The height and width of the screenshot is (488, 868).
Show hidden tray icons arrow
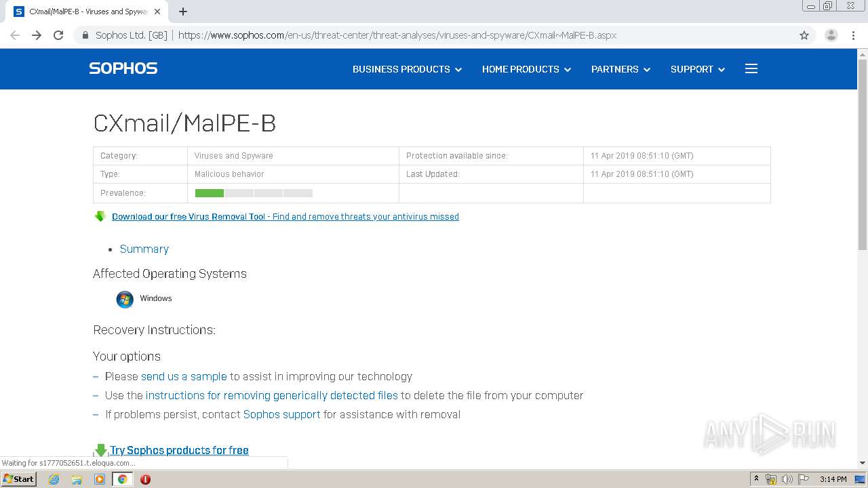(x=756, y=479)
